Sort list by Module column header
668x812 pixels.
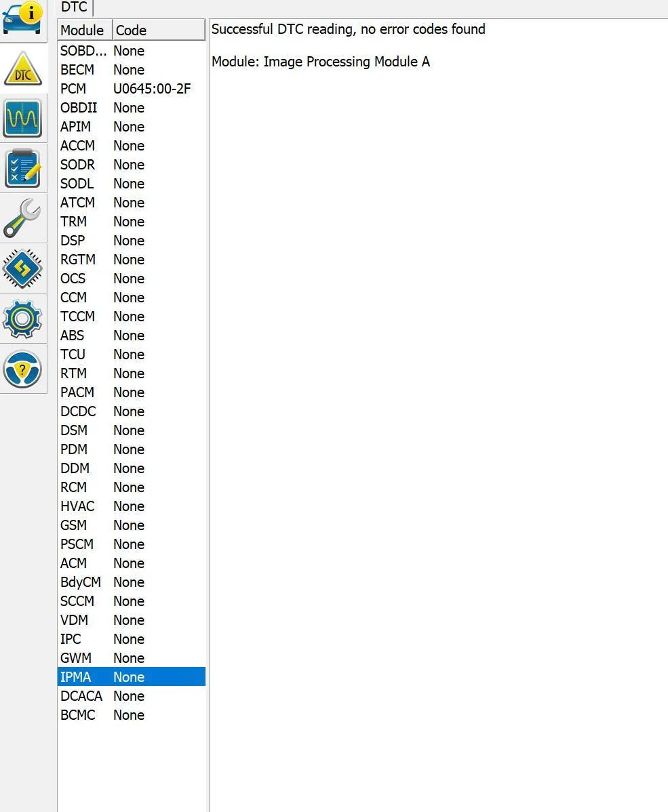pos(84,31)
